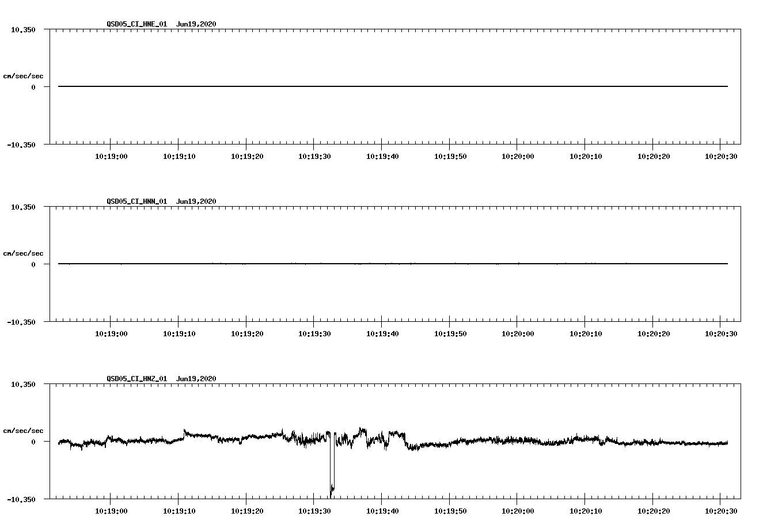This screenshot has height=532, width=782.
Task: Click the cm/sec/sec unit label on the HNZ plot
Action: pyautogui.click(x=23, y=431)
